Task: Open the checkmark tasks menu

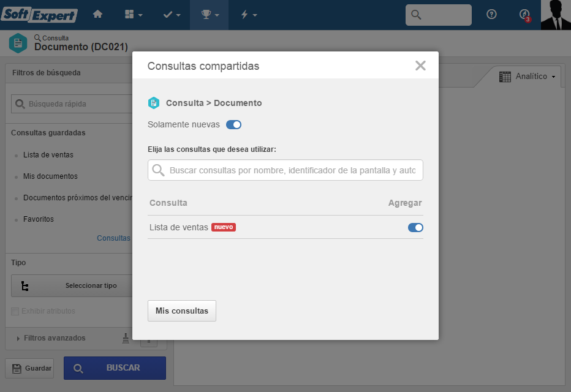Action: click(x=172, y=15)
